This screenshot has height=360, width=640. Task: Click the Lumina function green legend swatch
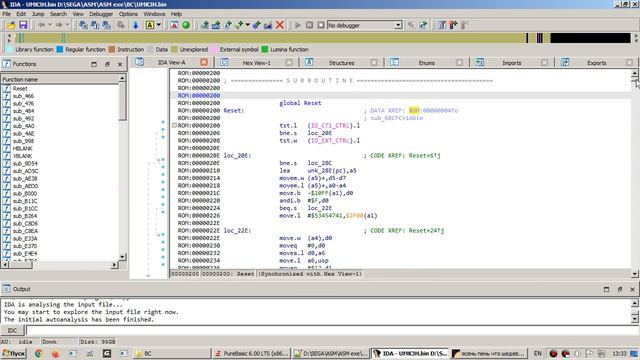point(264,49)
